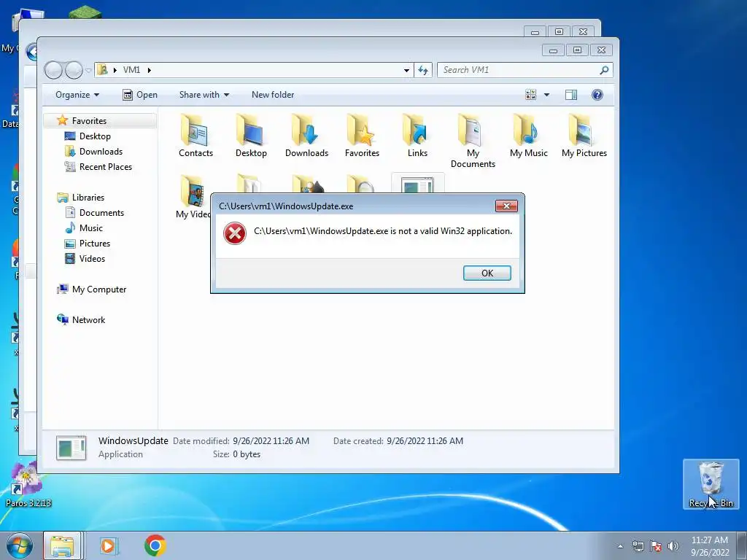Open the Links folder
The height and width of the screenshot is (560, 747).
(x=417, y=135)
